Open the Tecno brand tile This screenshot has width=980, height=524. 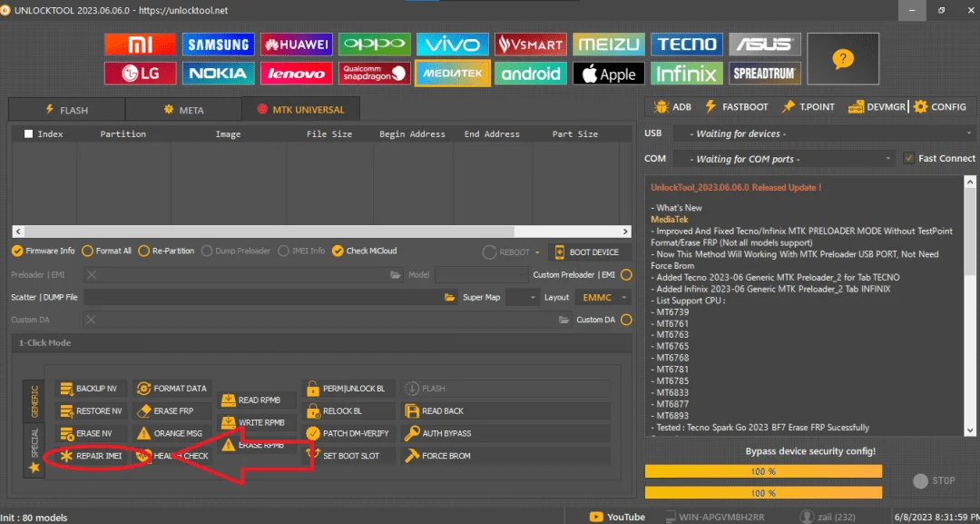687,44
